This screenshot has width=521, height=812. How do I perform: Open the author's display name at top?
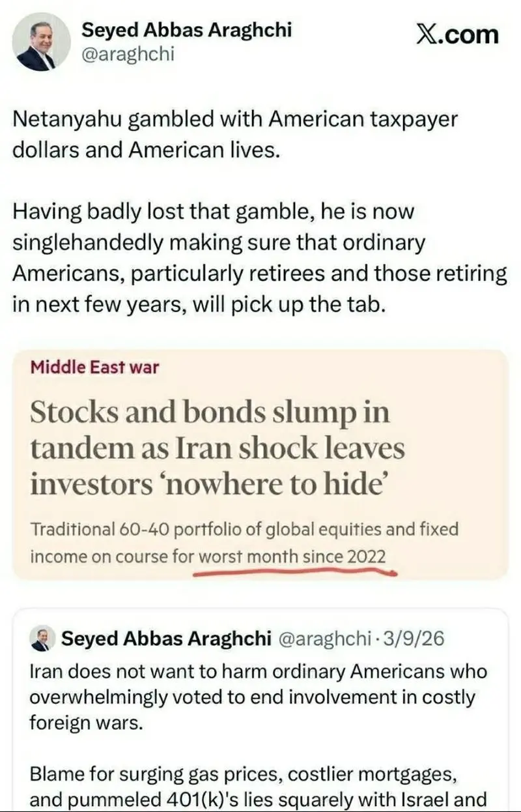(186, 29)
